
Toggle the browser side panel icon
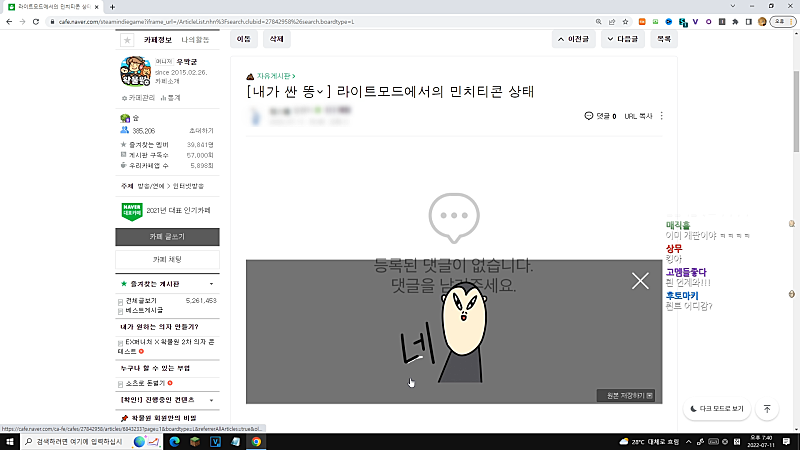tap(748, 21)
